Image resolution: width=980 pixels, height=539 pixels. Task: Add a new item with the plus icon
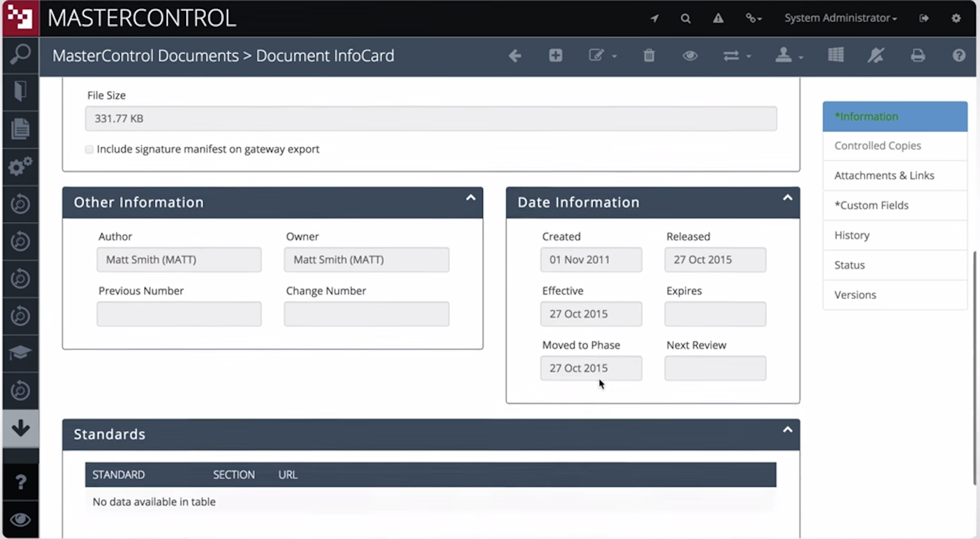click(x=555, y=55)
